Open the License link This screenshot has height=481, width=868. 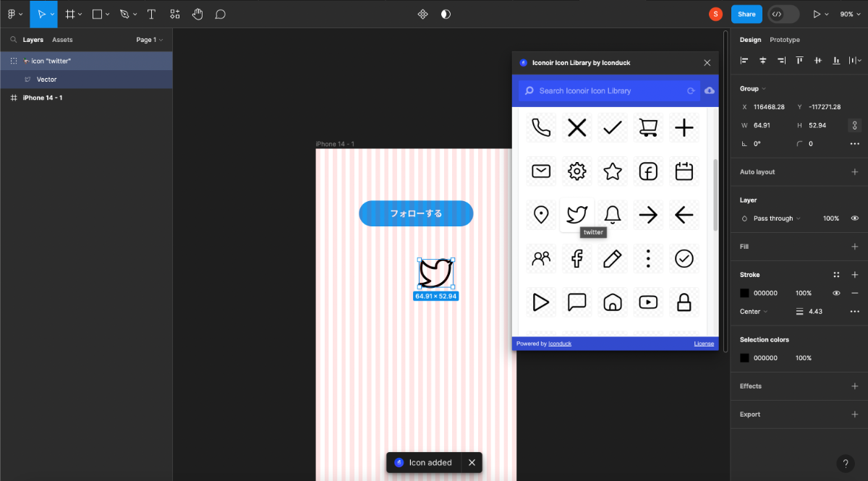(x=704, y=344)
